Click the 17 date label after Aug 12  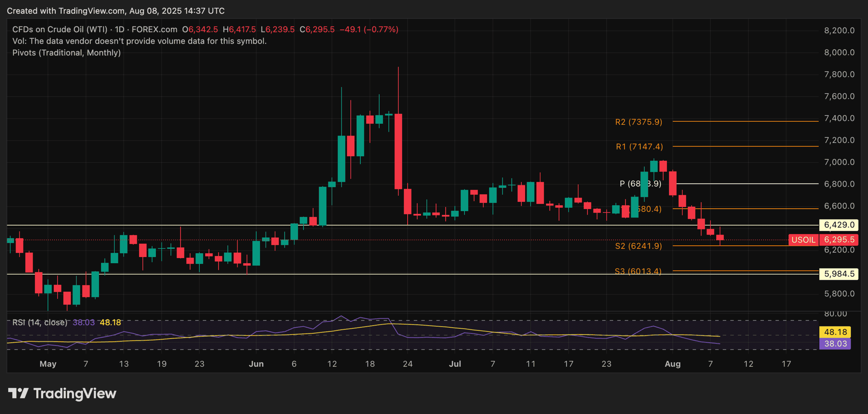tap(786, 364)
